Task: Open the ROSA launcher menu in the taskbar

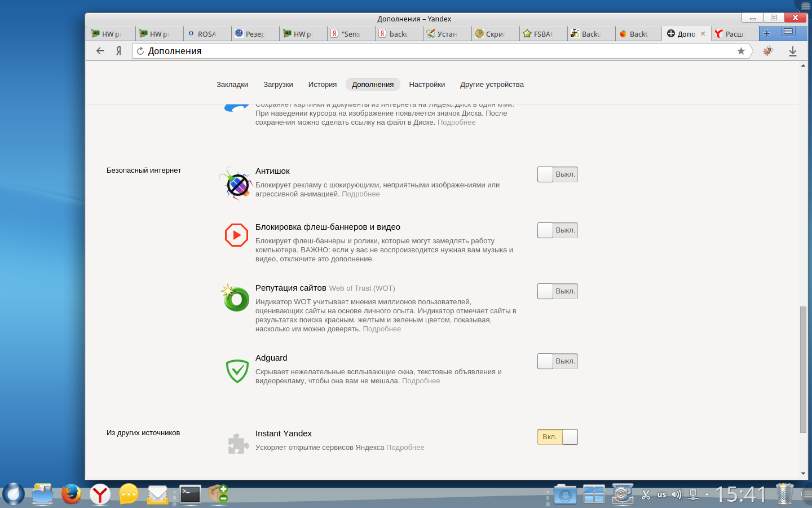Action: tap(14, 494)
